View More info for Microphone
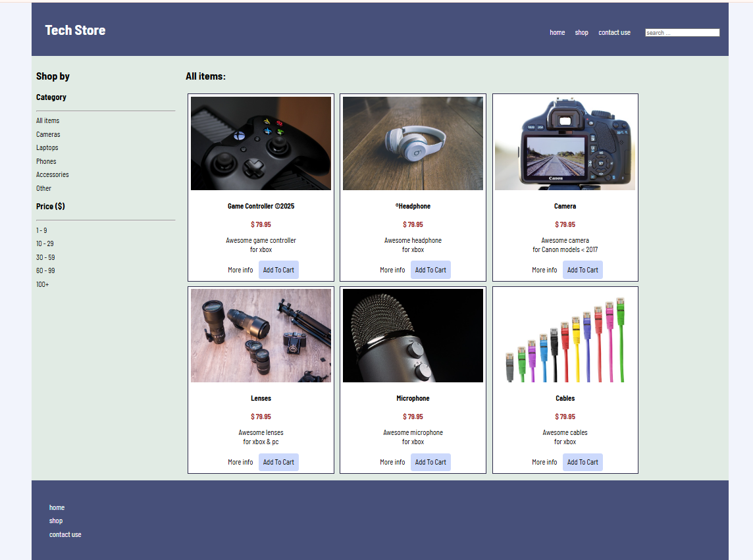Image resolution: width=753 pixels, height=560 pixels. pos(392,462)
